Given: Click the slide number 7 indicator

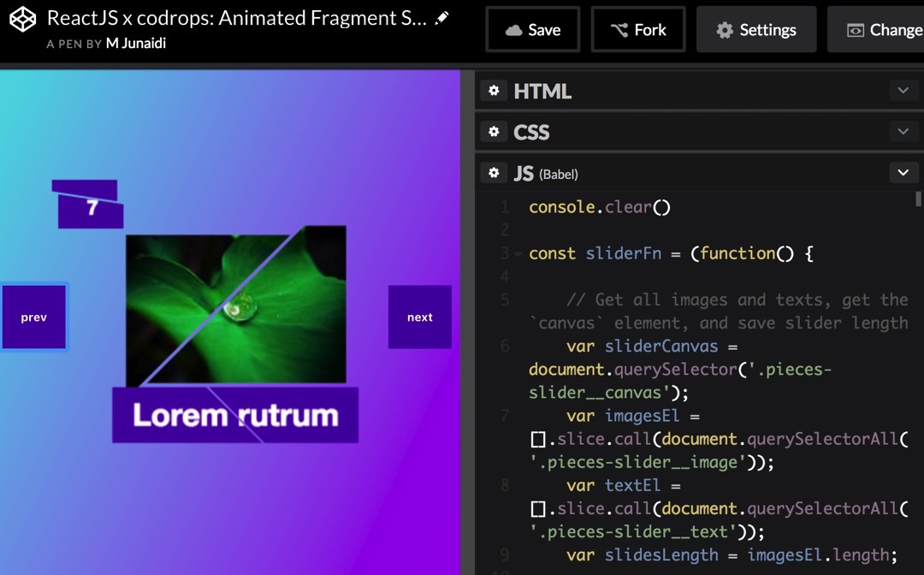Looking at the screenshot, I should (89, 205).
